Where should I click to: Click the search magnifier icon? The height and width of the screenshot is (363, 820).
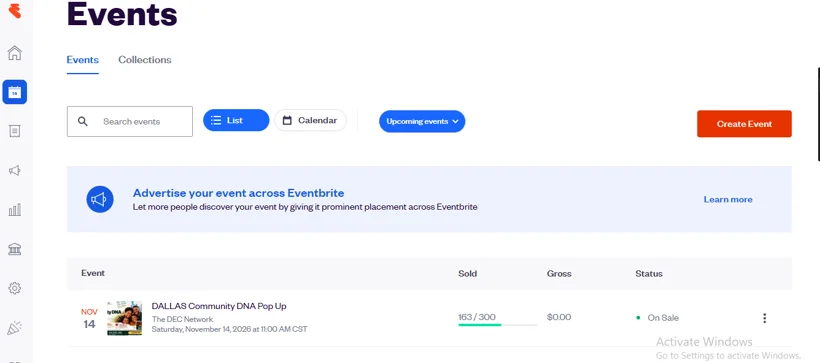[83, 121]
